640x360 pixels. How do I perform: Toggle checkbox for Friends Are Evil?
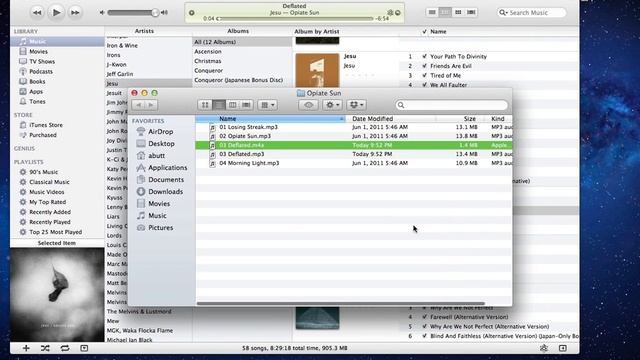coord(424,66)
